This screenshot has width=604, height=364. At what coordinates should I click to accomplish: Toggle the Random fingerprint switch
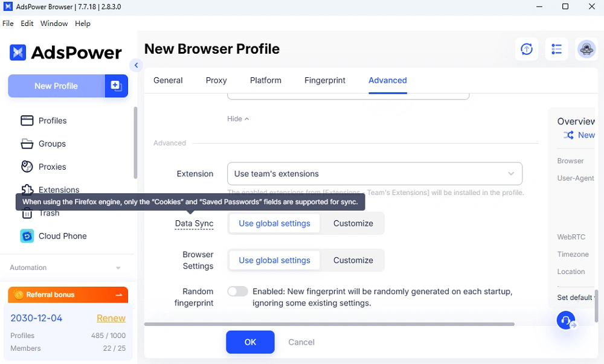point(237,291)
